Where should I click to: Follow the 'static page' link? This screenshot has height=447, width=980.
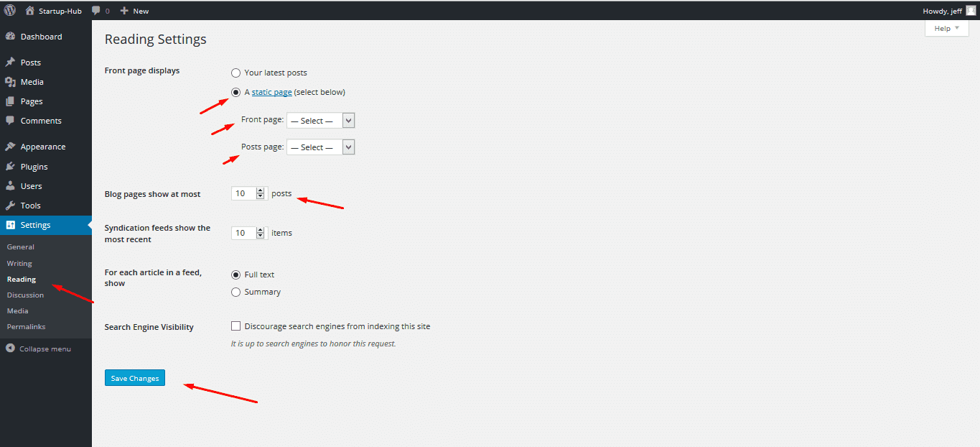271,93
